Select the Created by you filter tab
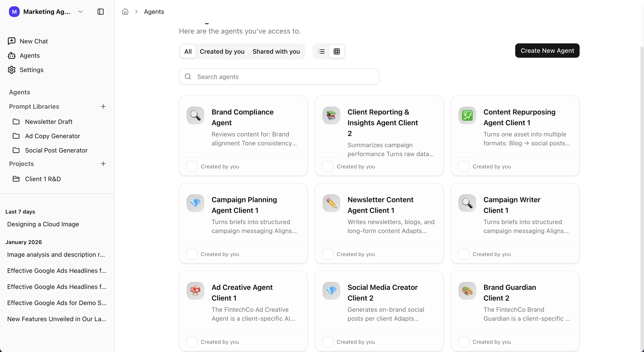 (222, 51)
